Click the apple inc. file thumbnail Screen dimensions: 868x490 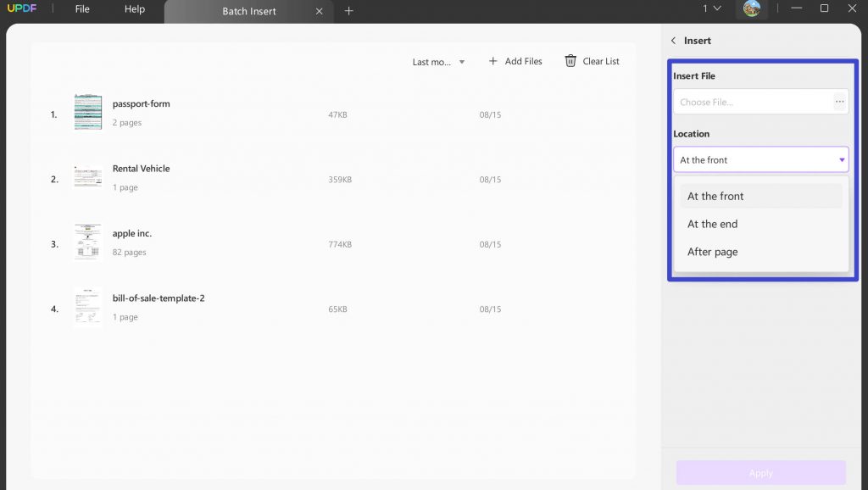point(87,242)
